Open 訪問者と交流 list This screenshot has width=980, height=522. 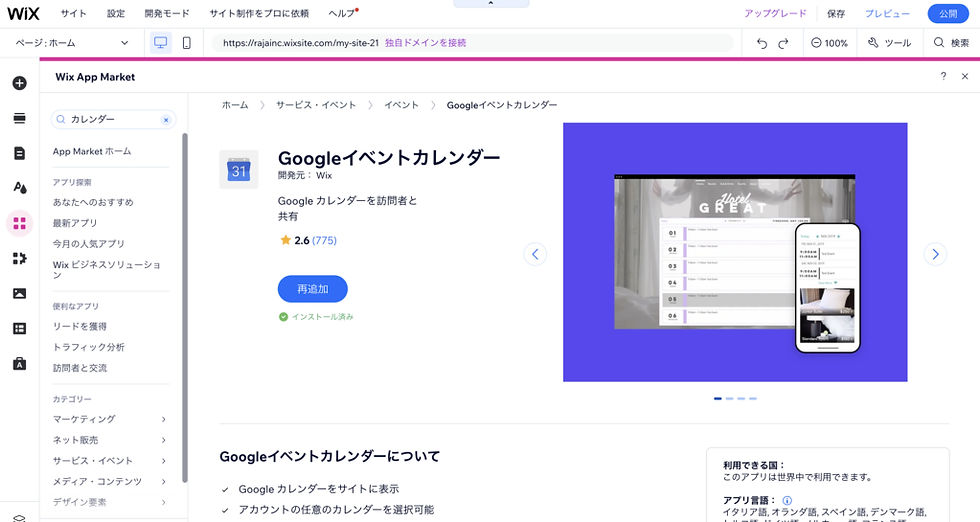tap(80, 368)
